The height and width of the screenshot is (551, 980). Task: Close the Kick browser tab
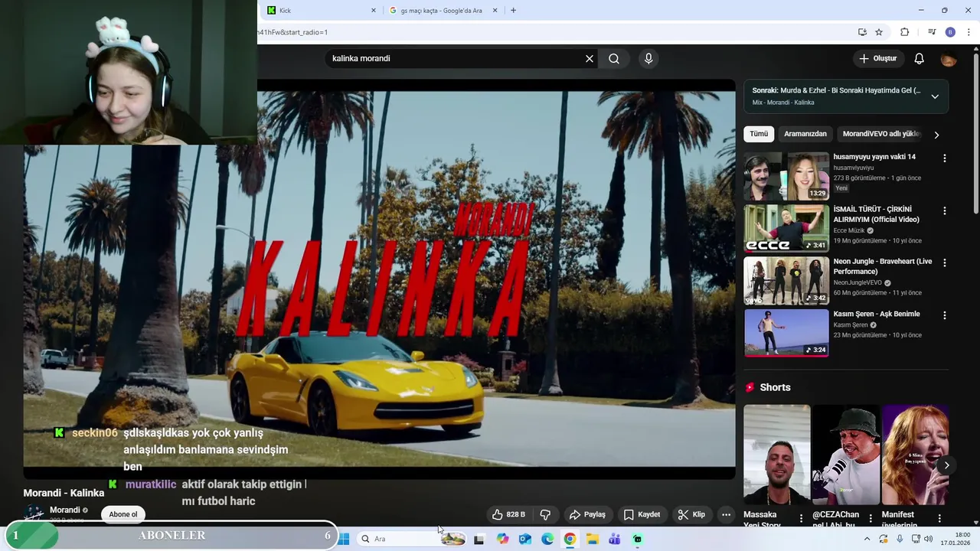(x=374, y=11)
